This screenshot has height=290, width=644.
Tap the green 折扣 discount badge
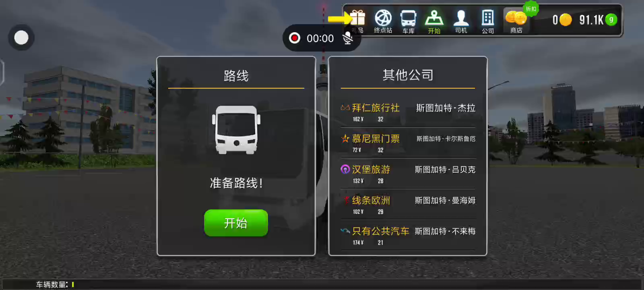coord(531,9)
